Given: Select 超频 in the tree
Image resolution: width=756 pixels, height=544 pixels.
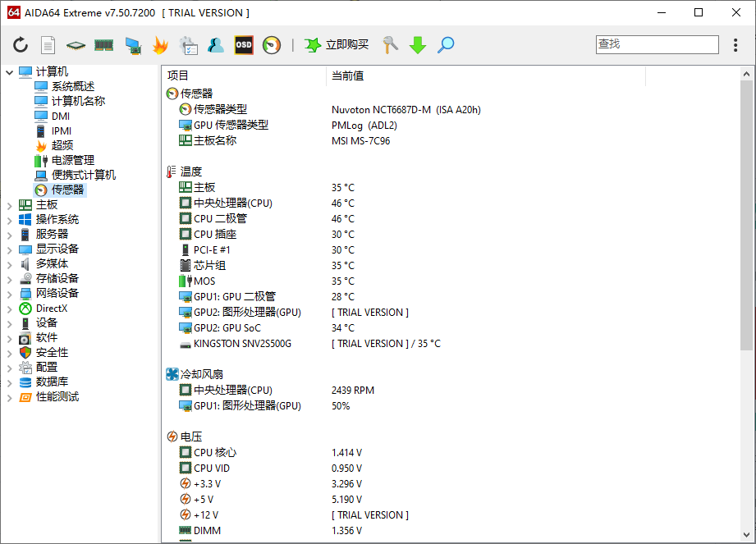Looking at the screenshot, I should [x=62, y=145].
